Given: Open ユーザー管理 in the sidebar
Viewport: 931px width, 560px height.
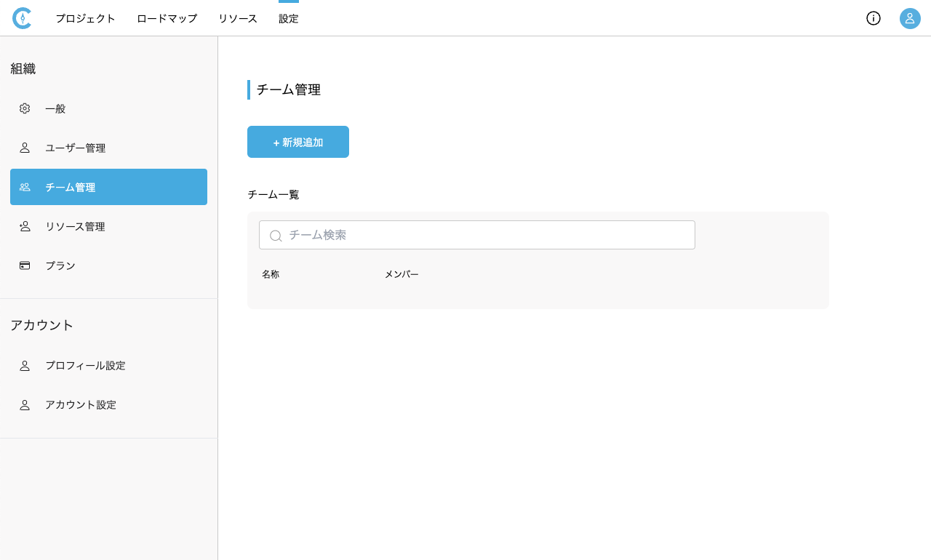Looking at the screenshot, I should pos(75,148).
